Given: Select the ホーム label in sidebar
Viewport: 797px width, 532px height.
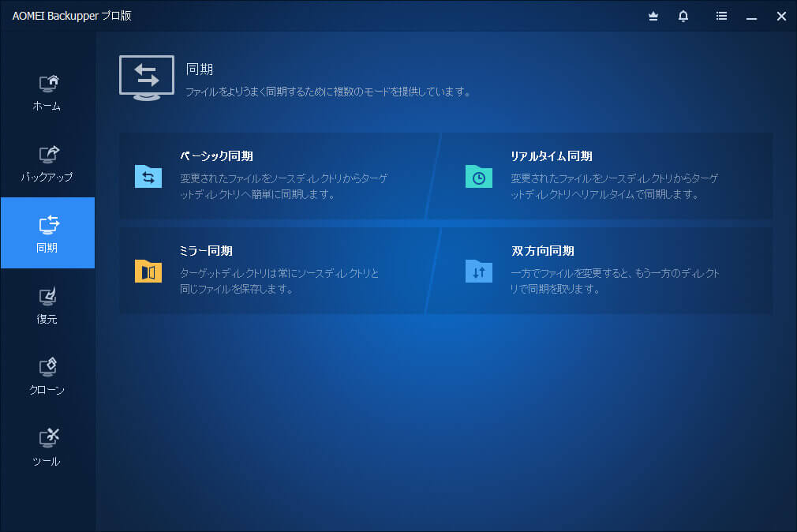Looking at the screenshot, I should click(47, 106).
